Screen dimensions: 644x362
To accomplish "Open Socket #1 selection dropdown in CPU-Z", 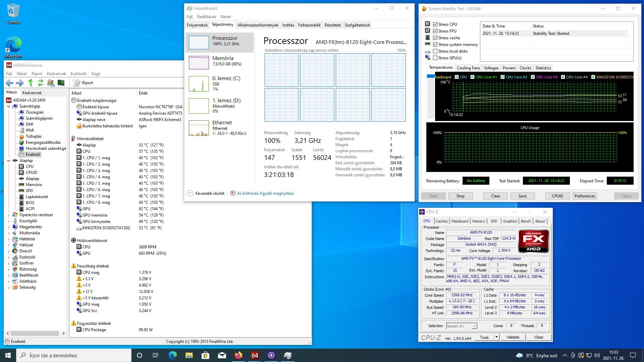I will (462, 326).
